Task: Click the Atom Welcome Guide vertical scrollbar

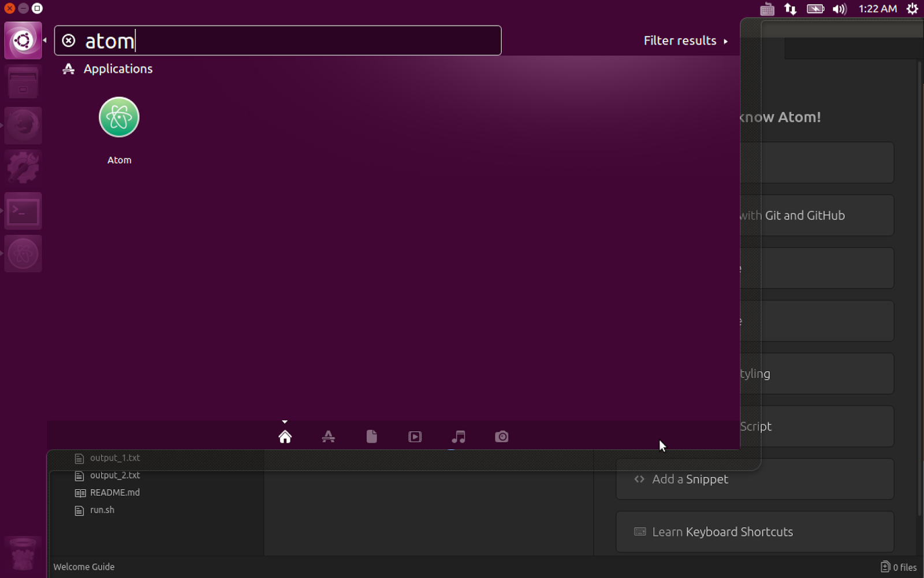Action: click(919, 289)
